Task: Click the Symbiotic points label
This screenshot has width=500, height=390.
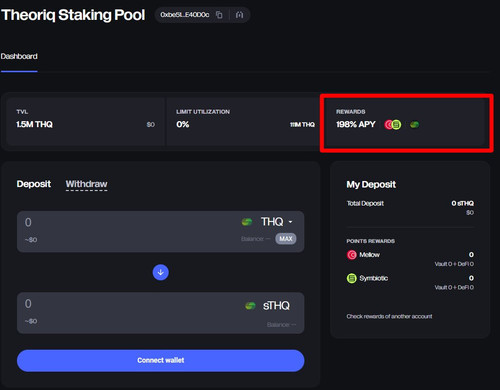Action: pyautogui.click(x=373, y=278)
